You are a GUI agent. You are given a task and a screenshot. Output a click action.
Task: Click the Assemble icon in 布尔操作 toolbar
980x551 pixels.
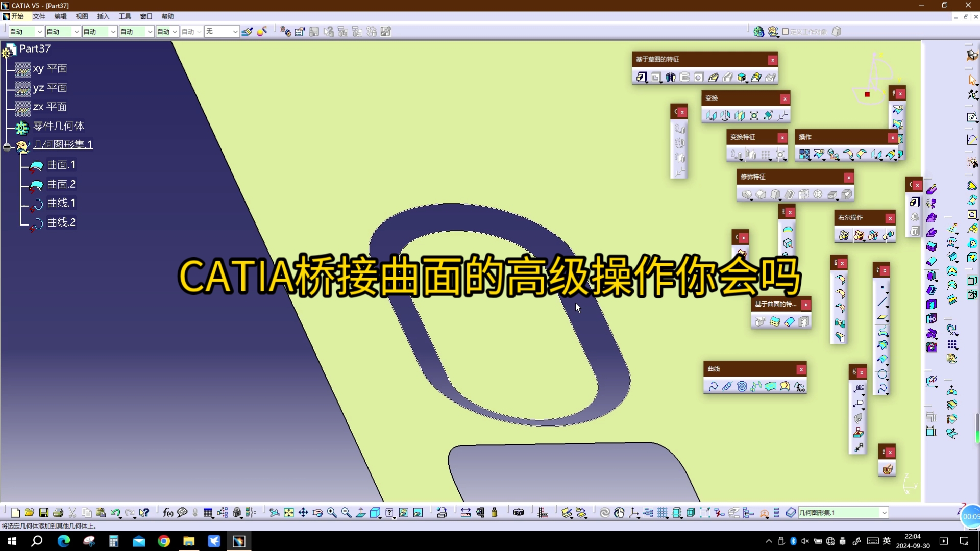[x=844, y=235]
